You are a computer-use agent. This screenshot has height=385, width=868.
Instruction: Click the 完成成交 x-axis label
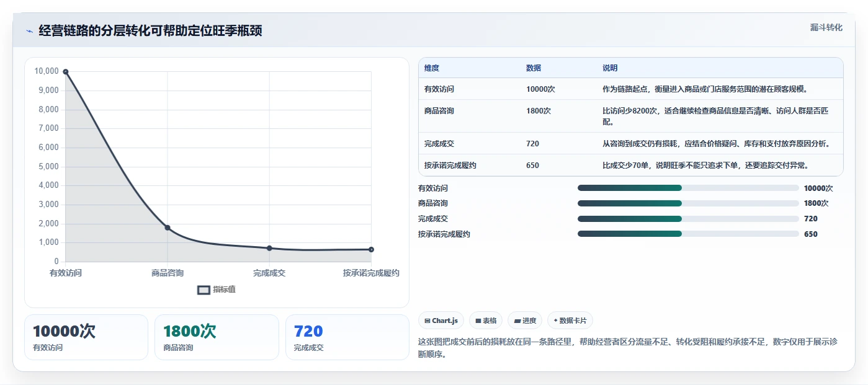pyautogui.click(x=269, y=273)
